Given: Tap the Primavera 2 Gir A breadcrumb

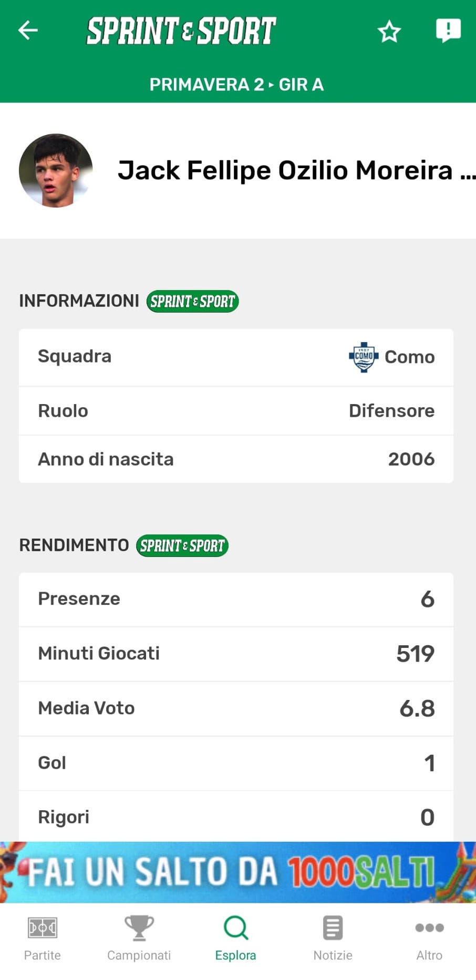Looking at the screenshot, I should pyautogui.click(x=236, y=85).
